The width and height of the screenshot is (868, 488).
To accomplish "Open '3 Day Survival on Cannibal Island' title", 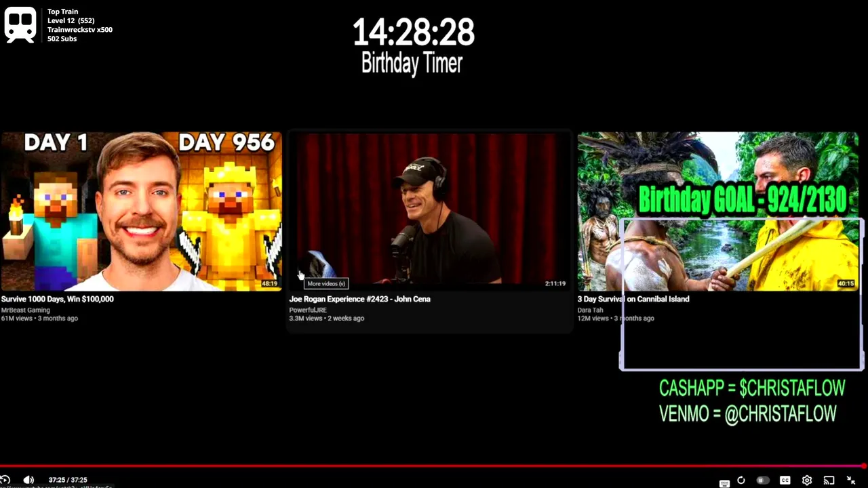I will (633, 299).
